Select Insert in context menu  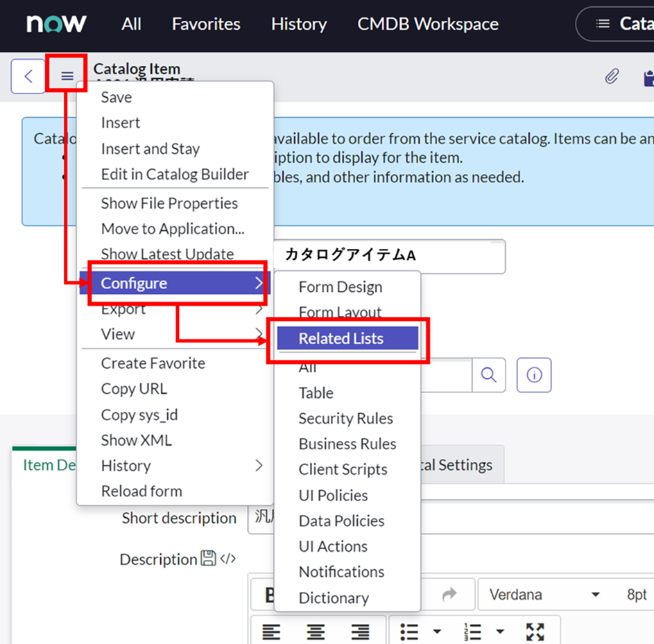point(175,123)
